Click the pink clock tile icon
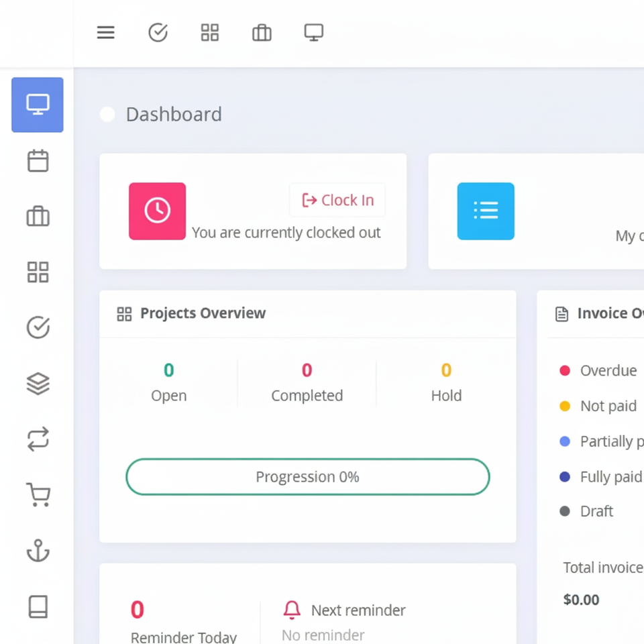644x644 pixels. pos(157,211)
